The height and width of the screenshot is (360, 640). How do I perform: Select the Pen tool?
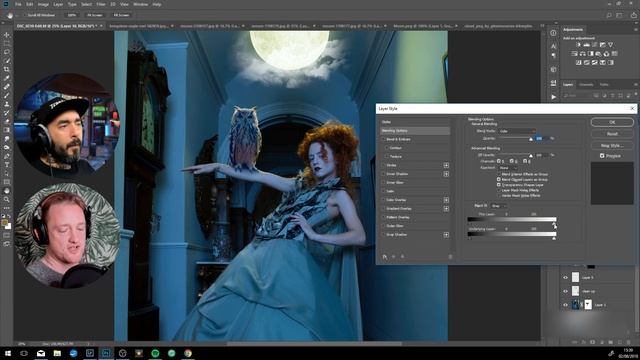coord(7,156)
